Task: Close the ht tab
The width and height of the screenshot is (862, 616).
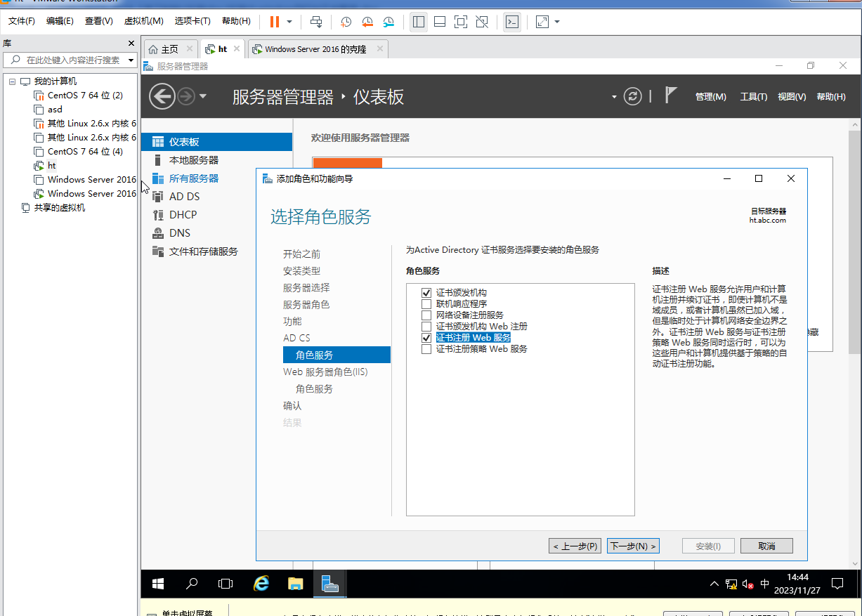Action: [x=236, y=48]
